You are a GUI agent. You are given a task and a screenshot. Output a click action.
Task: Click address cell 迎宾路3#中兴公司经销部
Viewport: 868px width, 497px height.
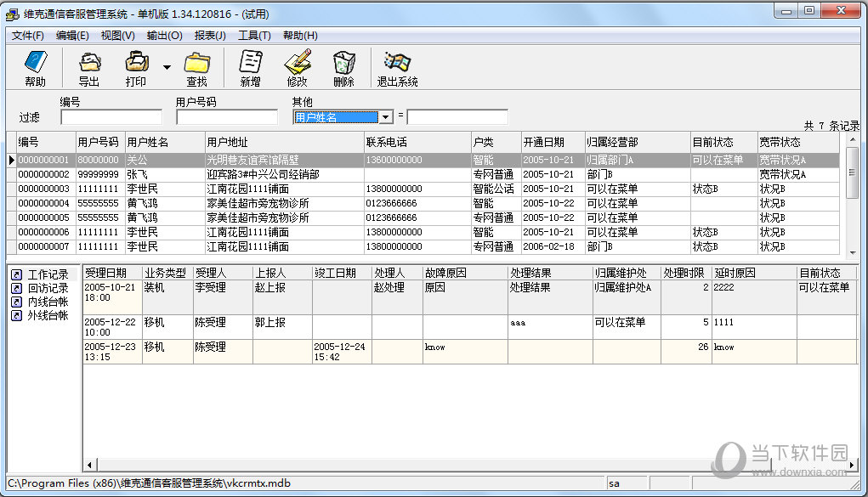pos(284,174)
